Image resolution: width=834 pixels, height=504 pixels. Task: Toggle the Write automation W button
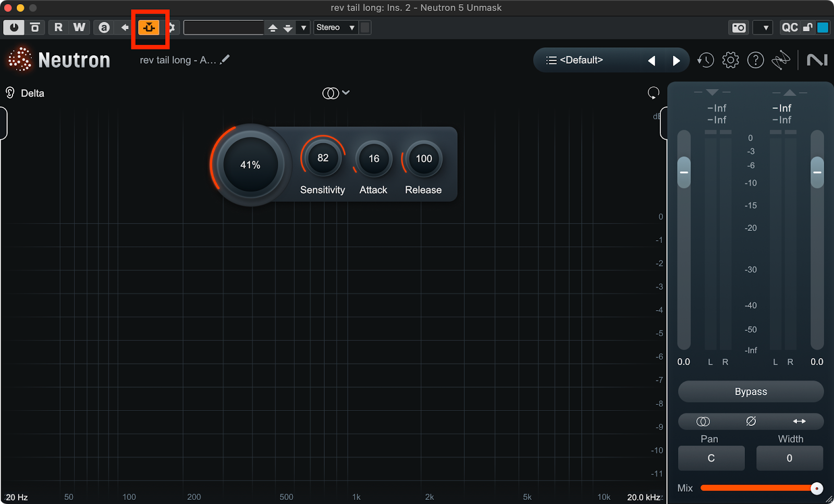point(79,28)
